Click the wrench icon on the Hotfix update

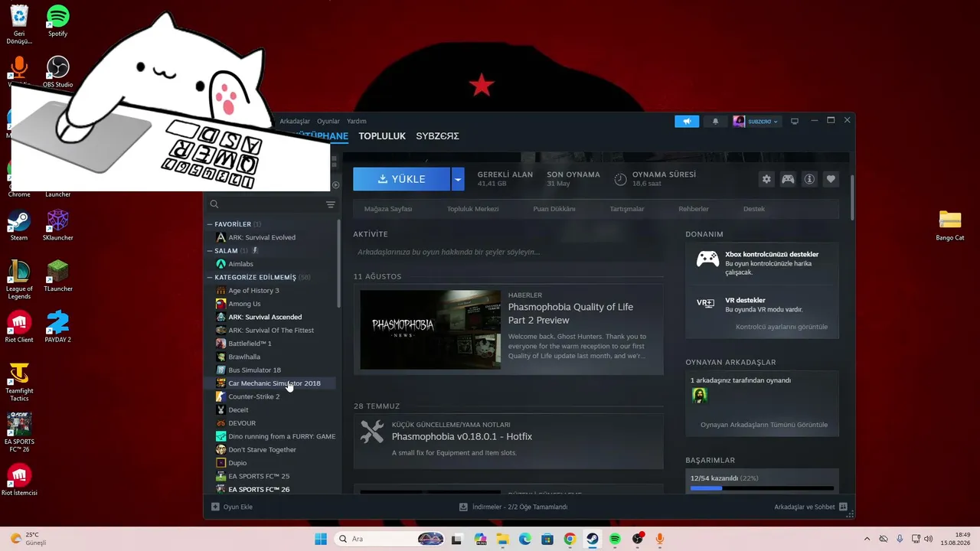click(372, 432)
